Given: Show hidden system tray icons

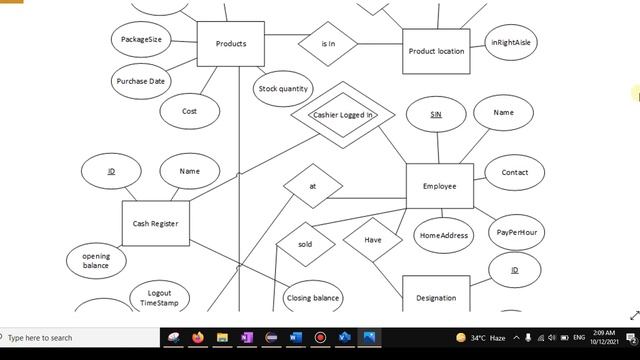Looking at the screenshot, I should [x=516, y=338].
